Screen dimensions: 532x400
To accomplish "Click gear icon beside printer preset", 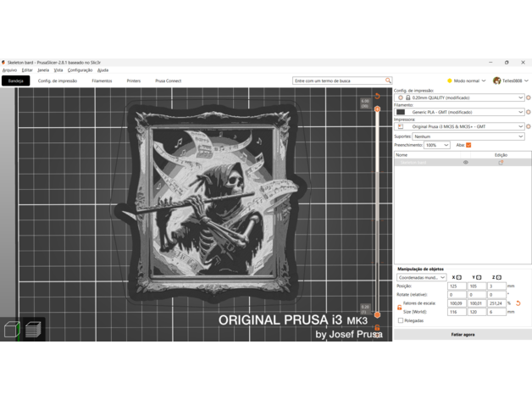I will (x=529, y=126).
